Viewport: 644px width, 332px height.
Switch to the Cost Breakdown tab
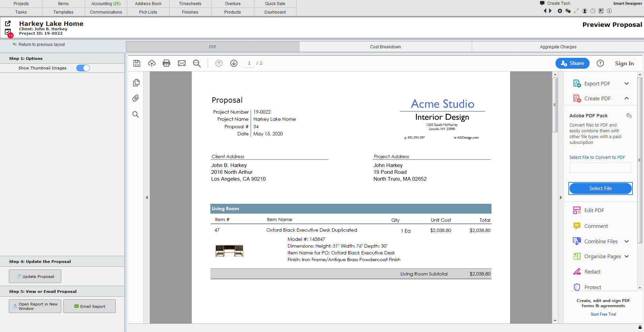(385, 47)
